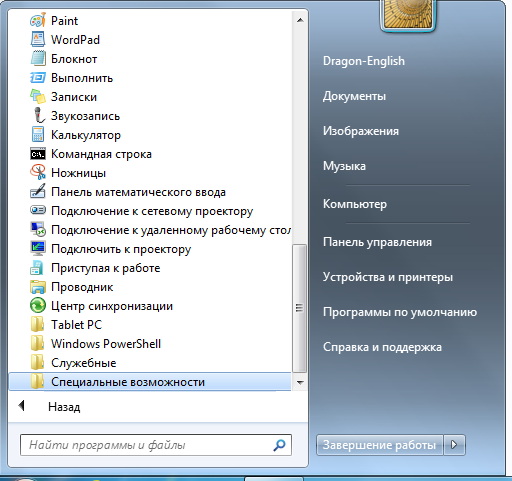This screenshot has width=512, height=481.
Task: Click the Звукозапись microphone icon
Action: pos(39,115)
